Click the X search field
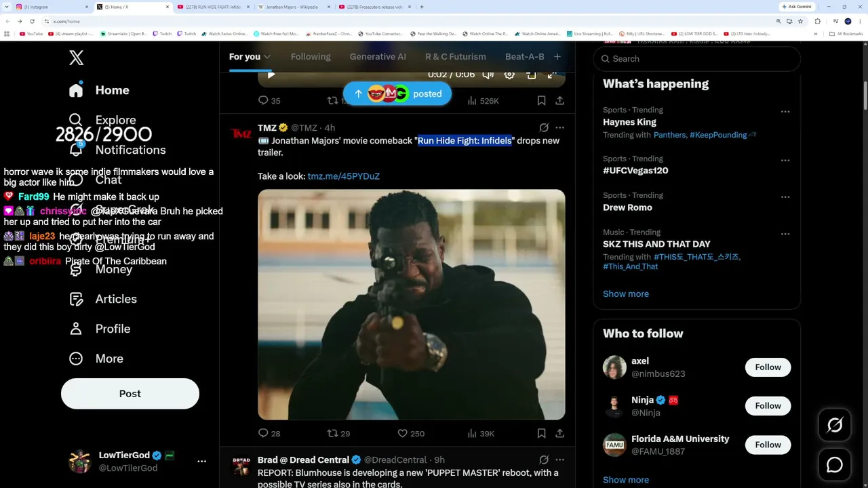Image resolution: width=868 pixels, height=488 pixels. click(x=697, y=59)
